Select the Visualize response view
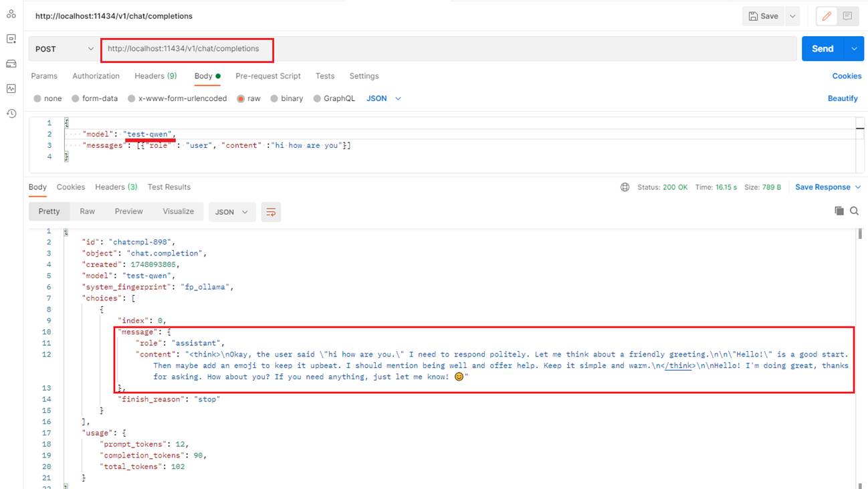 [x=178, y=211]
